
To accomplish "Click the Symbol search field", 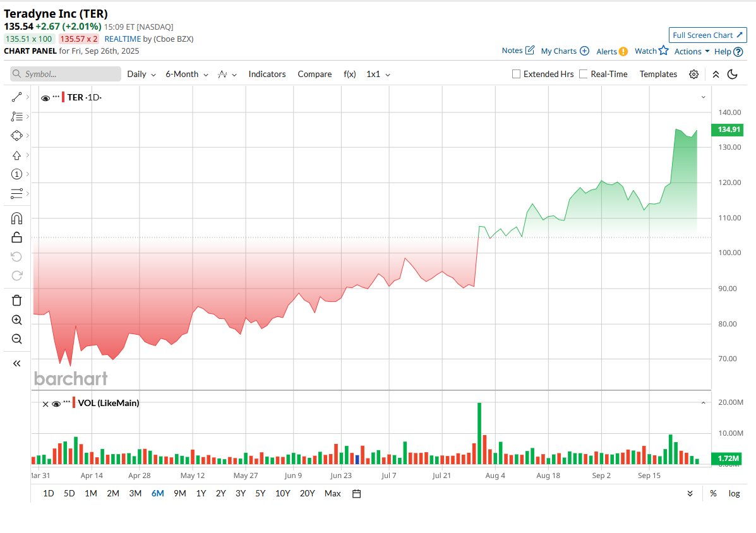I will [x=66, y=74].
